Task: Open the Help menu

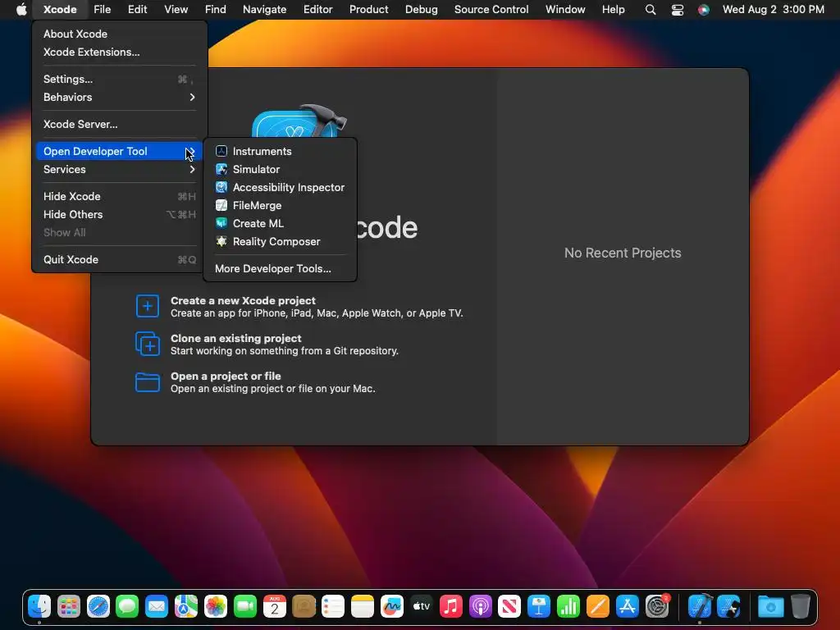Action: click(x=613, y=10)
